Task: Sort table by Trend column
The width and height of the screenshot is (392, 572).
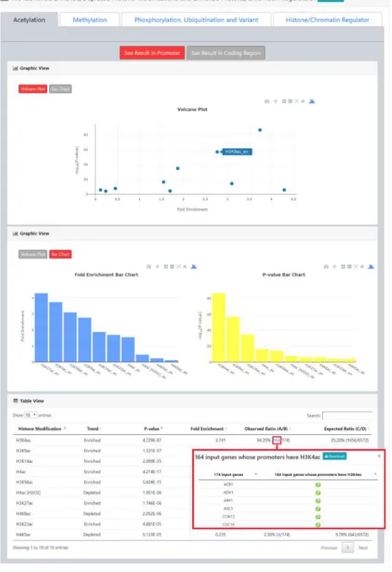Action: 93,429
